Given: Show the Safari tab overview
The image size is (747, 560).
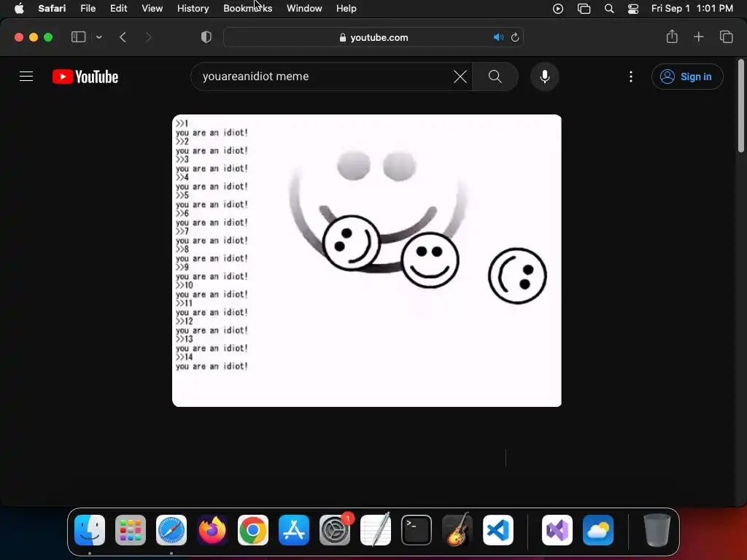Looking at the screenshot, I should [x=726, y=36].
